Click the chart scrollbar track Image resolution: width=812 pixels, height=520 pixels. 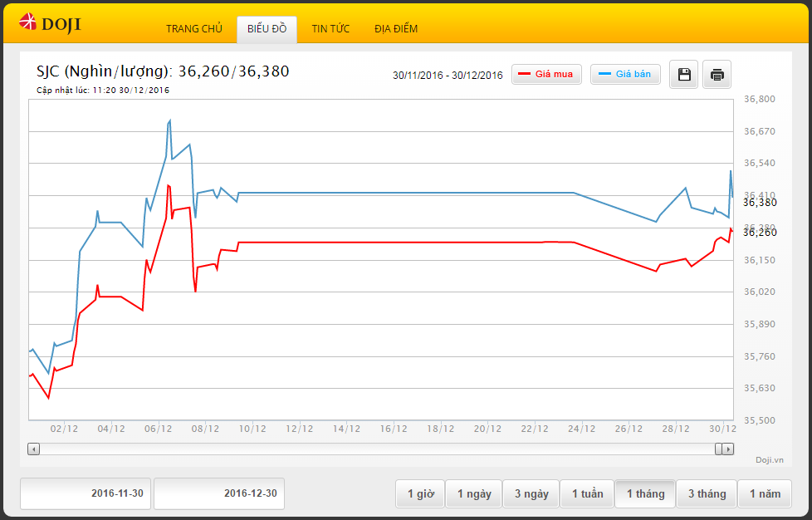click(377, 449)
